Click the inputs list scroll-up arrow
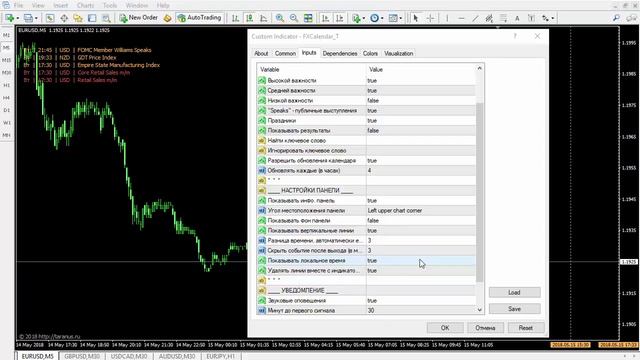This screenshot has width=640, height=360. tap(480, 69)
